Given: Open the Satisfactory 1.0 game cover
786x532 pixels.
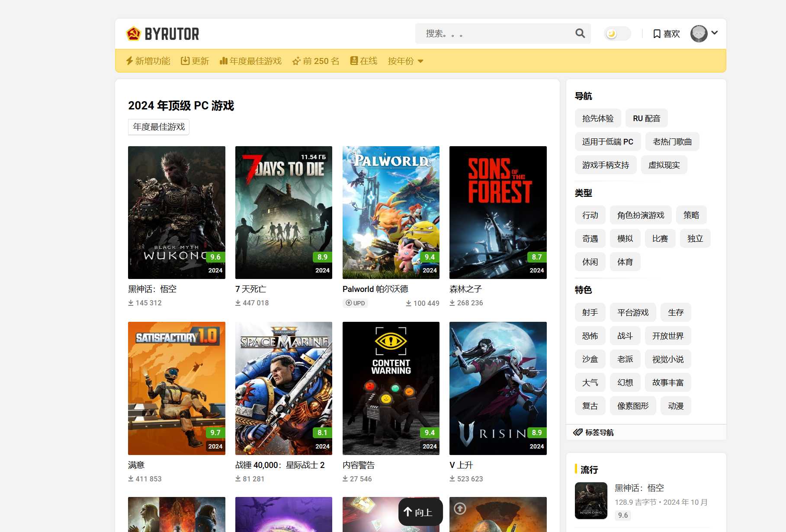Looking at the screenshot, I should [x=176, y=388].
